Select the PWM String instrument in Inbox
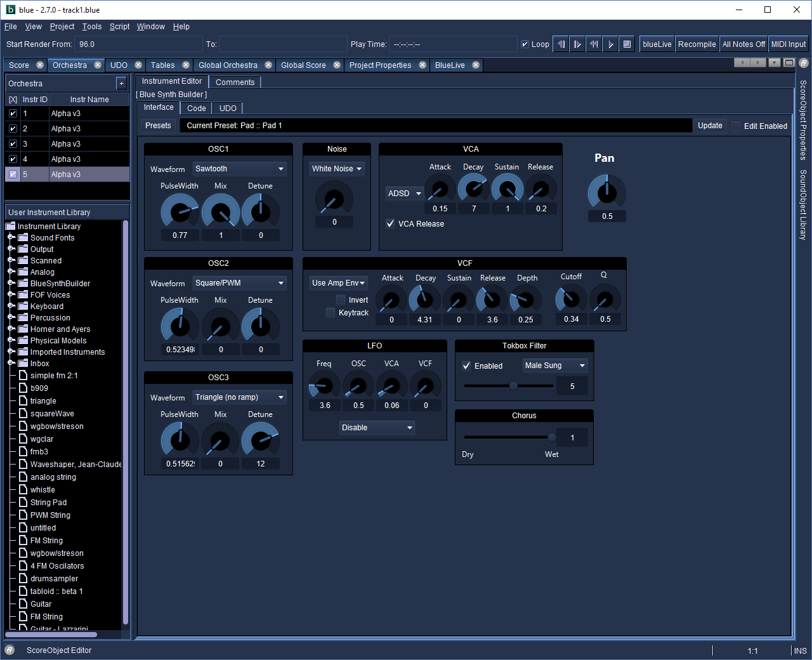Screen dimensions: 812x660 click(50, 515)
